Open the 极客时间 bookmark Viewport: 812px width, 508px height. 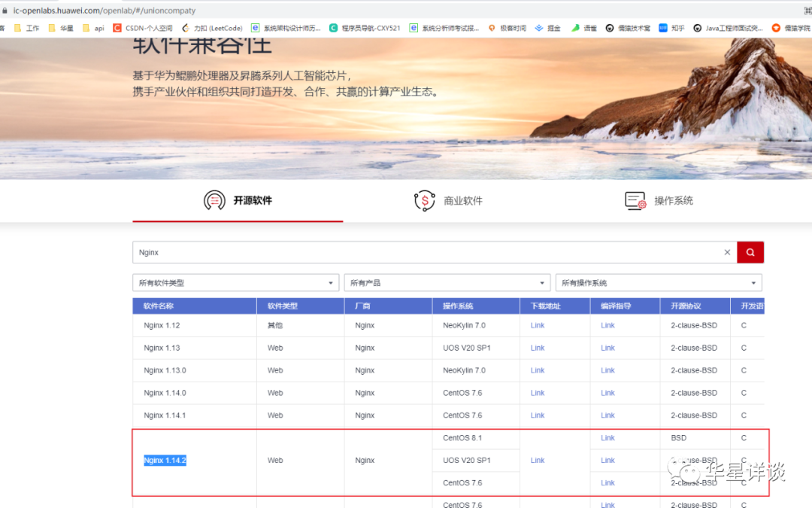[507, 28]
